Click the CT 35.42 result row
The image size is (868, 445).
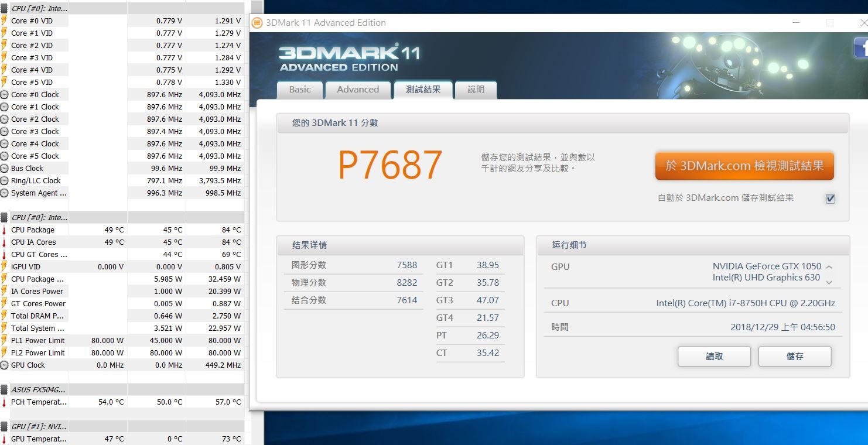(x=470, y=353)
